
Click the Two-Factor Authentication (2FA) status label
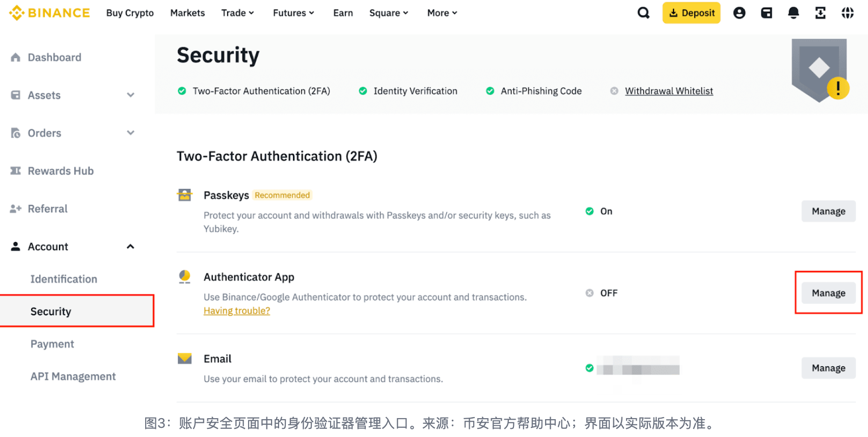tap(261, 91)
